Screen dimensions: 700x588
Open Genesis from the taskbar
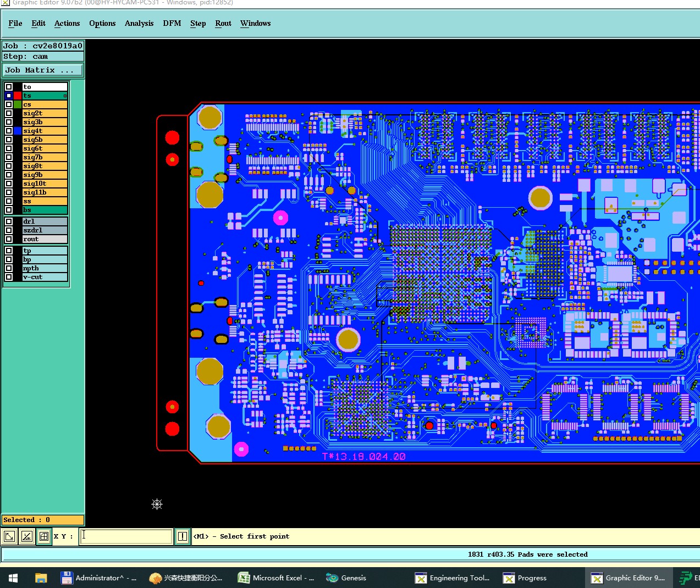346,578
